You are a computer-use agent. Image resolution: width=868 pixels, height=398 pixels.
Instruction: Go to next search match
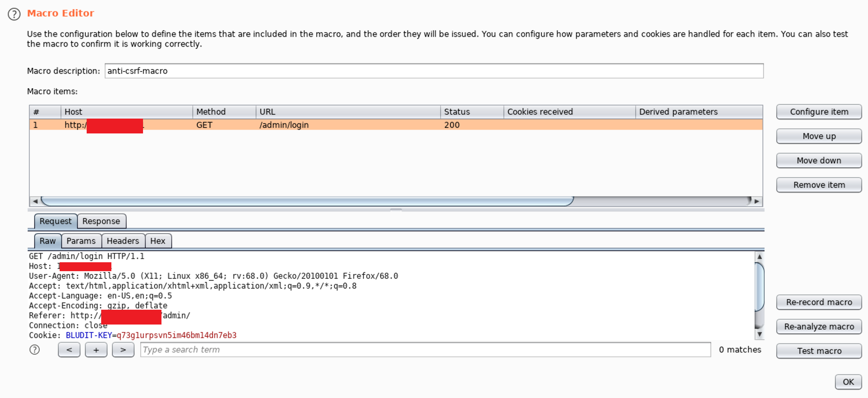123,350
